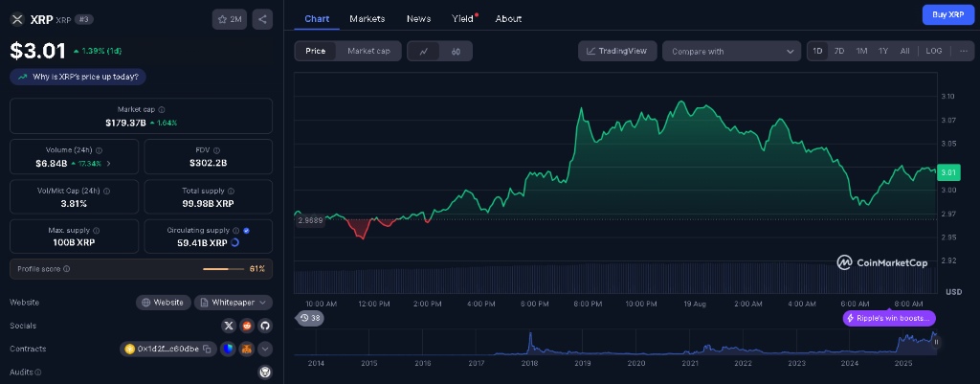Screen dimensions: 980x384
Task: Add XRP to watchlist via star button
Action: 230,19
